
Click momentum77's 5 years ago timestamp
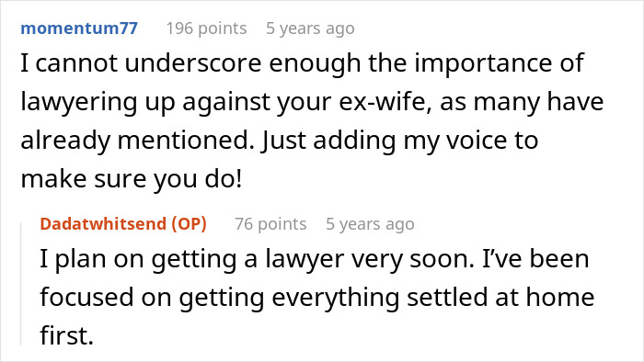pyautogui.click(x=310, y=28)
